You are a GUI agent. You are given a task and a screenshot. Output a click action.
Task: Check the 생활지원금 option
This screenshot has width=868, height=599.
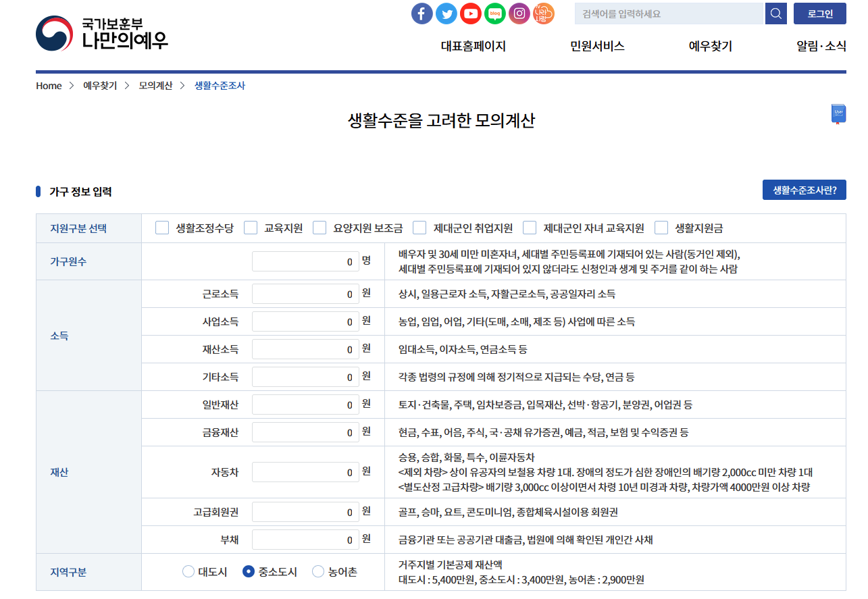[661, 228]
